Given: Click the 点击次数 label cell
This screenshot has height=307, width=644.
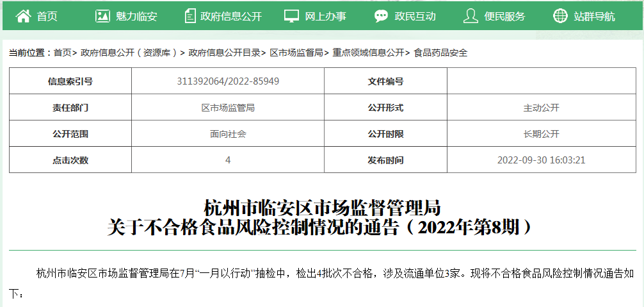Looking at the screenshot, I should [70, 160].
